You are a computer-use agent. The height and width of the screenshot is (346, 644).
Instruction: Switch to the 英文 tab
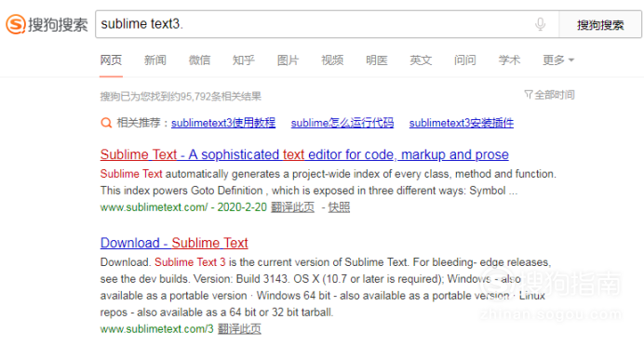click(421, 60)
